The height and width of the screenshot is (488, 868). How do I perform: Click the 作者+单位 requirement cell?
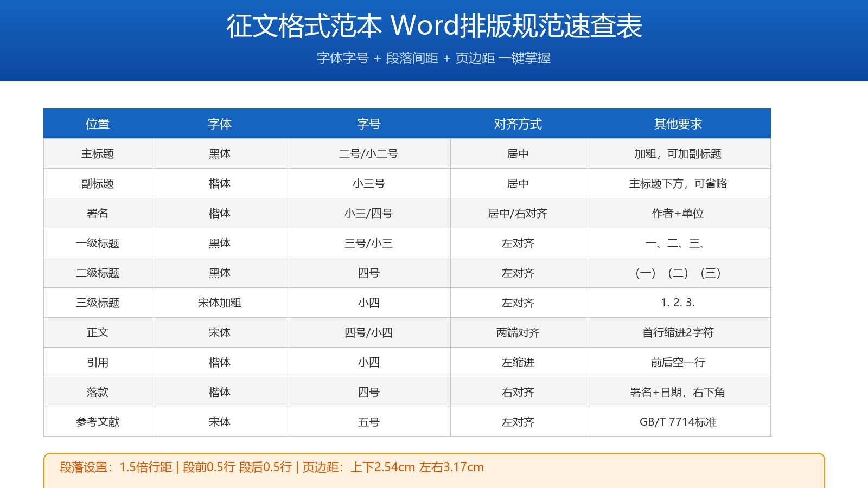tap(678, 213)
